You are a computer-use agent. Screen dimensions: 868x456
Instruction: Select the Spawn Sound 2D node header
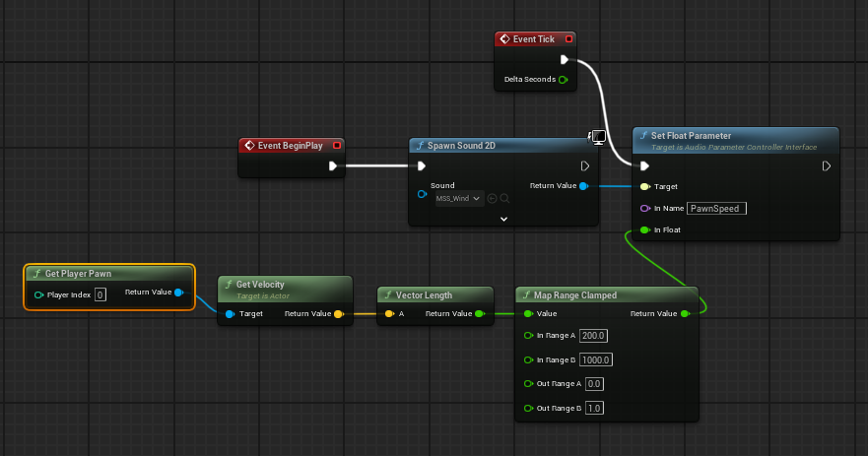point(502,146)
